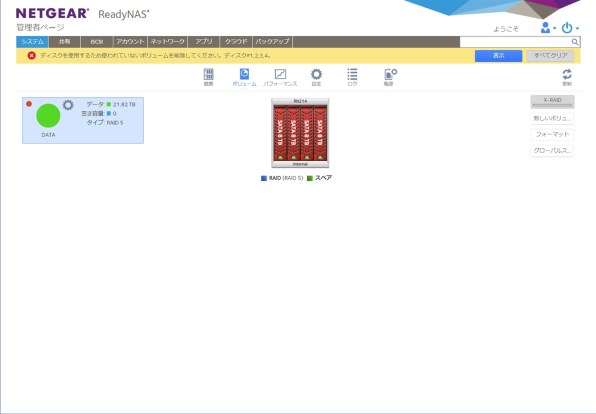Image resolution: width=596 pixels, height=414 pixels.
Task: Switch to the 共有 (Shares) tab
Action: click(65, 41)
